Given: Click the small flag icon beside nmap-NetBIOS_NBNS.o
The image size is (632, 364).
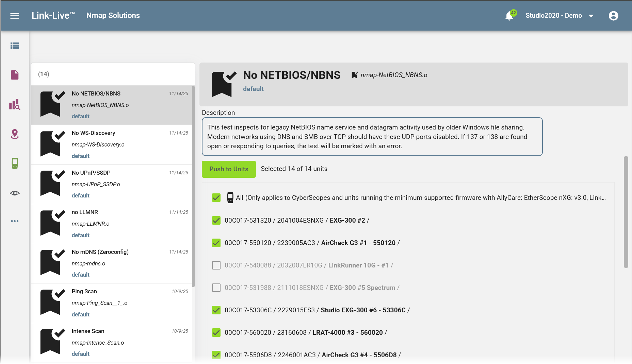Looking at the screenshot, I should pyautogui.click(x=354, y=75).
